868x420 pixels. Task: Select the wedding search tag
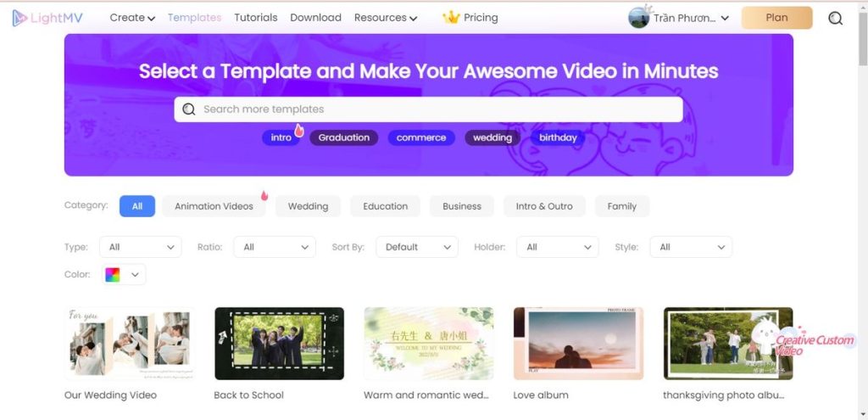tap(492, 137)
